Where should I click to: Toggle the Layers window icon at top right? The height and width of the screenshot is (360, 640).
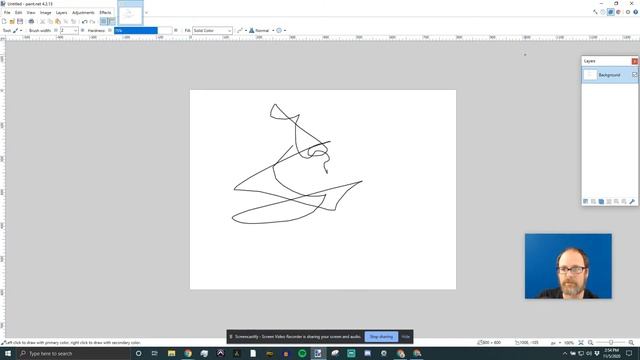(611, 12)
